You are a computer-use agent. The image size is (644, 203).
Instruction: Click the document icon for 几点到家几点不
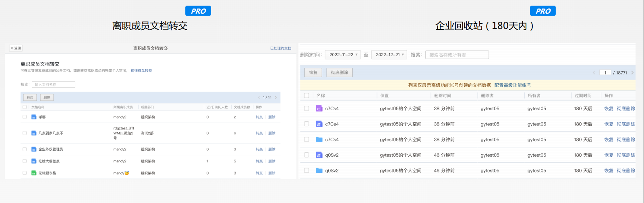coord(34,133)
